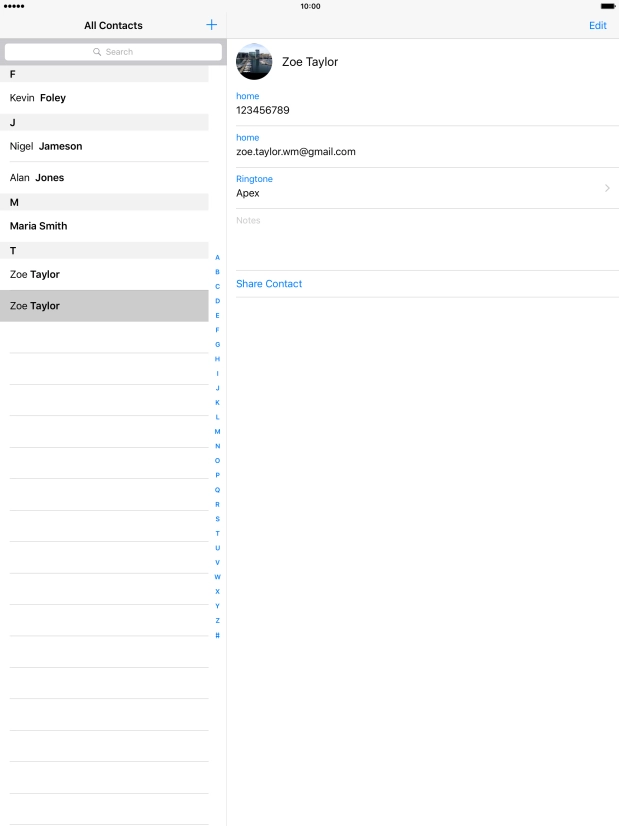
Task: Focus the contacts Search field
Action: coord(113,52)
